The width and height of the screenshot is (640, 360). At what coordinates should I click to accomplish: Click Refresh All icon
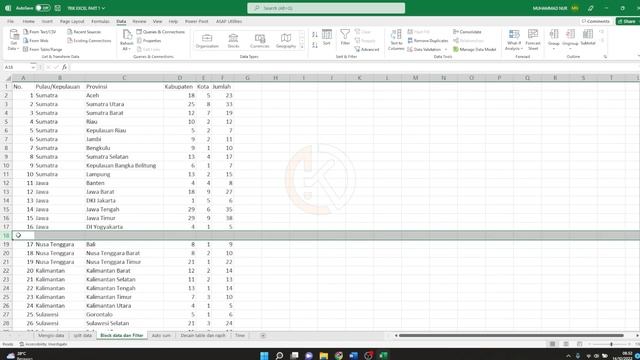click(x=127, y=35)
